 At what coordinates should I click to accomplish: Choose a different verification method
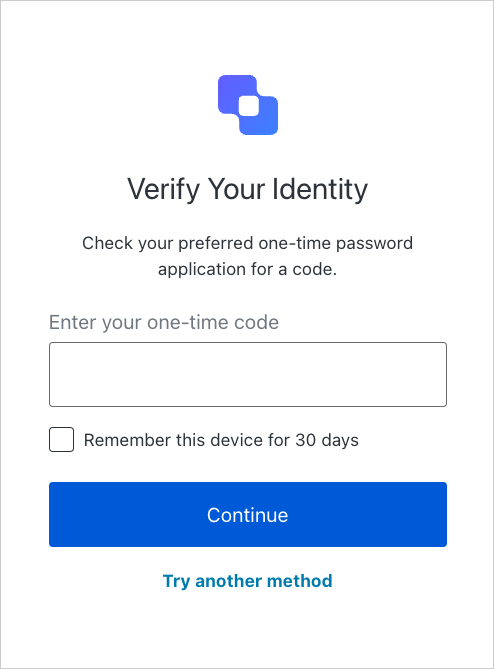click(x=247, y=581)
